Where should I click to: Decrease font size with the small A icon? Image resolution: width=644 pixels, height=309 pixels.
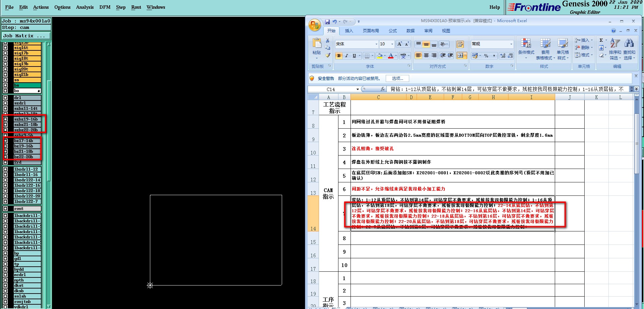tap(407, 44)
